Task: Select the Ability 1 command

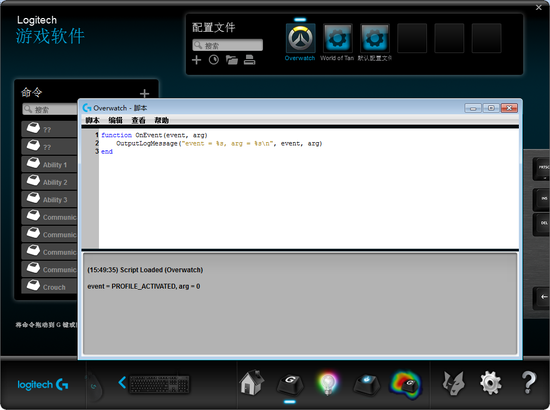Action: pos(49,164)
